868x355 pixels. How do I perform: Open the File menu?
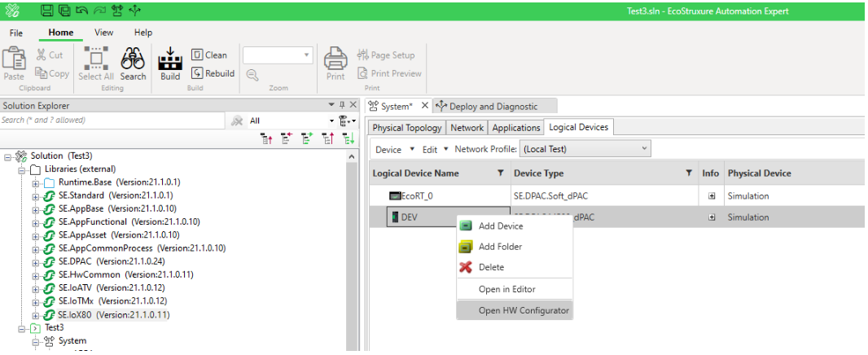tap(16, 33)
